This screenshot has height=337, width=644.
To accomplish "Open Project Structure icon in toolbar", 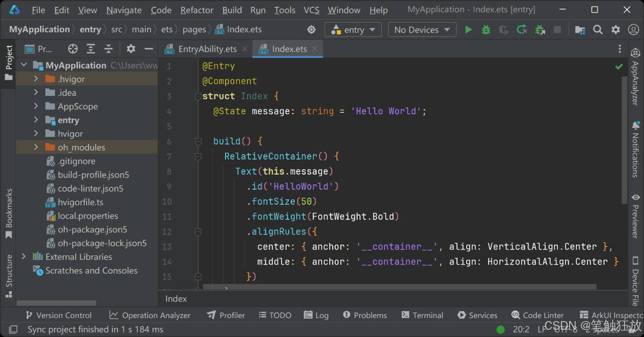I will [580, 30].
